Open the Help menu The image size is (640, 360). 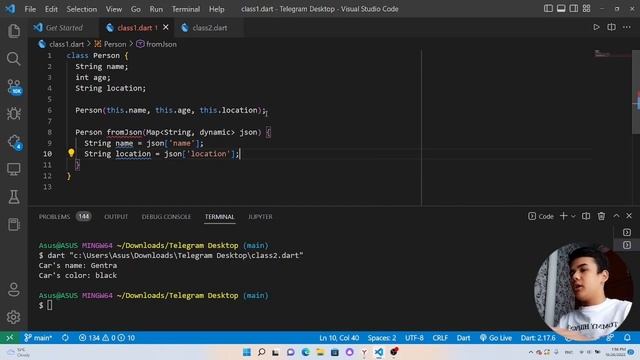216,9
